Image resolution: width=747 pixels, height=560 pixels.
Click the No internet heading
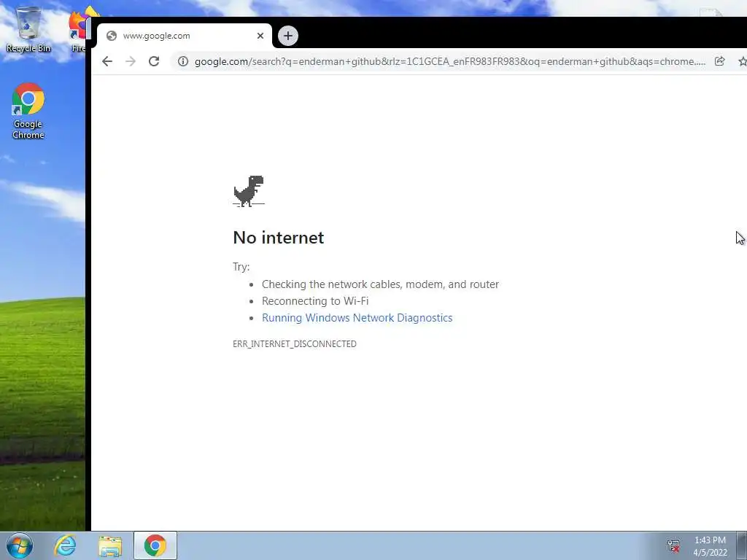tap(278, 237)
